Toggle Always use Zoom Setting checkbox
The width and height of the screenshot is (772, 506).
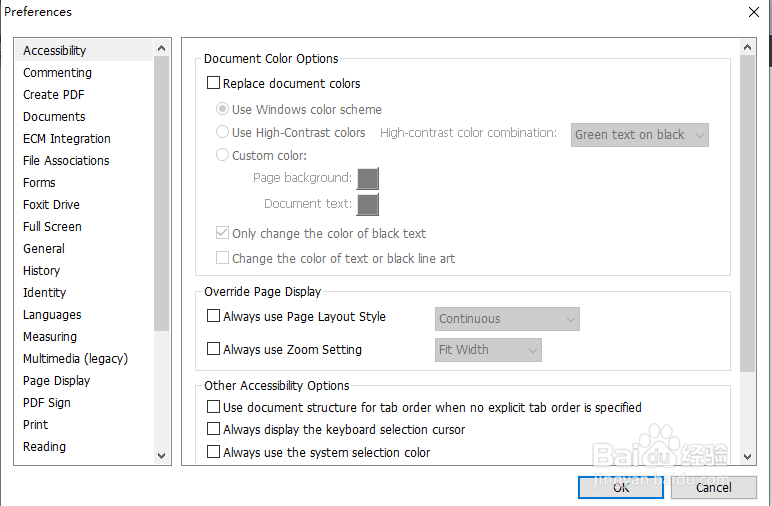(213, 350)
